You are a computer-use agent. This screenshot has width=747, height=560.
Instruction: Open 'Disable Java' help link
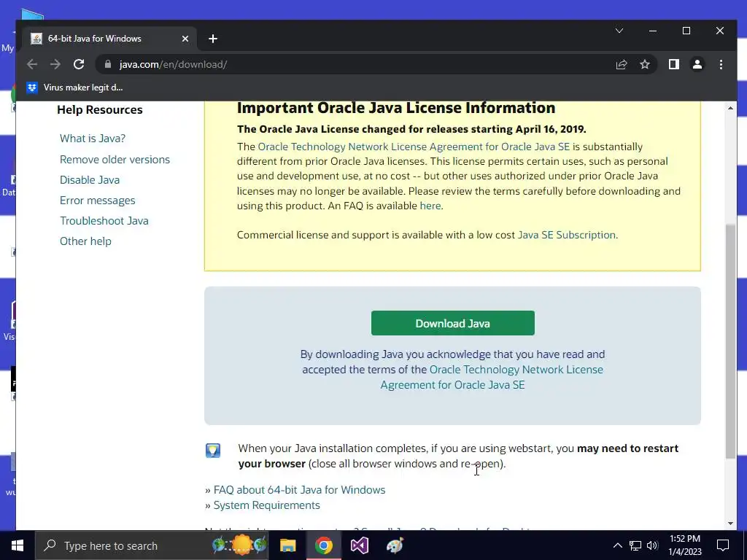coord(90,180)
